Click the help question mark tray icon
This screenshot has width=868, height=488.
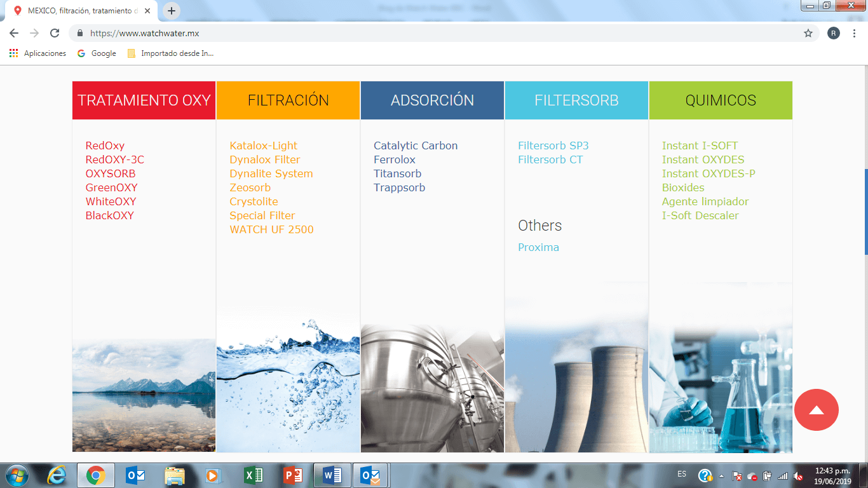tap(705, 475)
